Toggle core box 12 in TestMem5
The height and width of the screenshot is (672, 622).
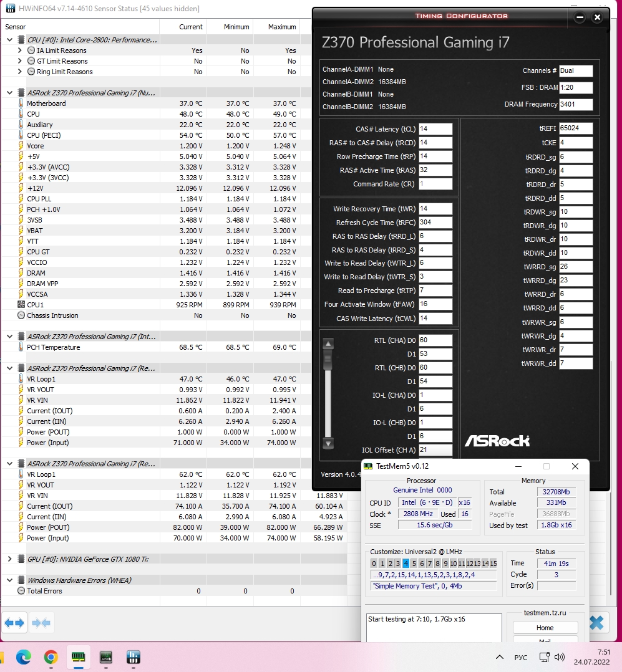click(x=469, y=563)
